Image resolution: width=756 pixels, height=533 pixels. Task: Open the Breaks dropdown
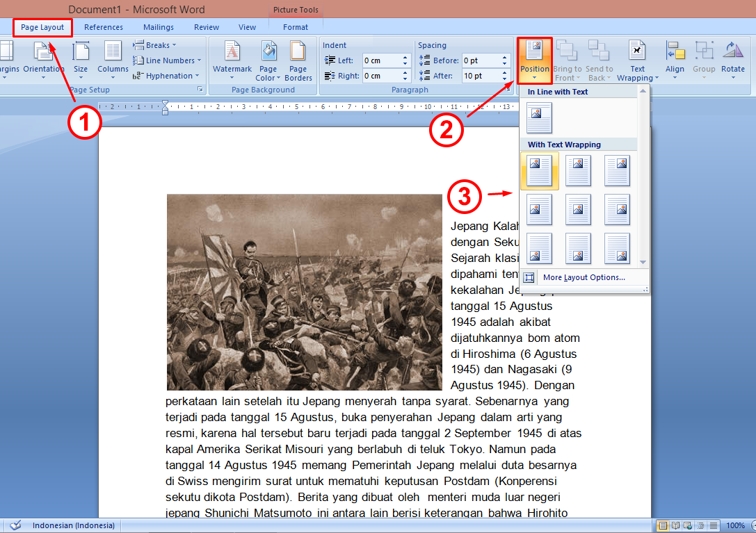pos(155,44)
